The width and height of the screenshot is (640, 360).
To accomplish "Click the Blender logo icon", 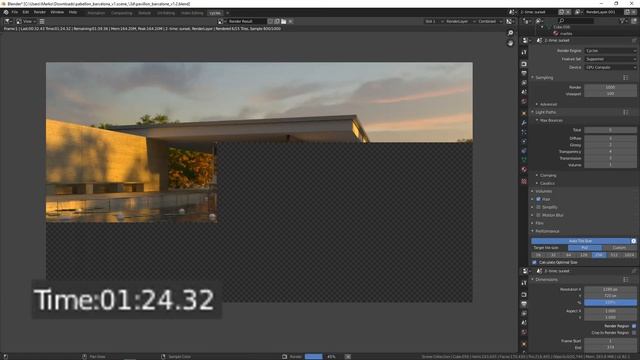I will [6, 12].
